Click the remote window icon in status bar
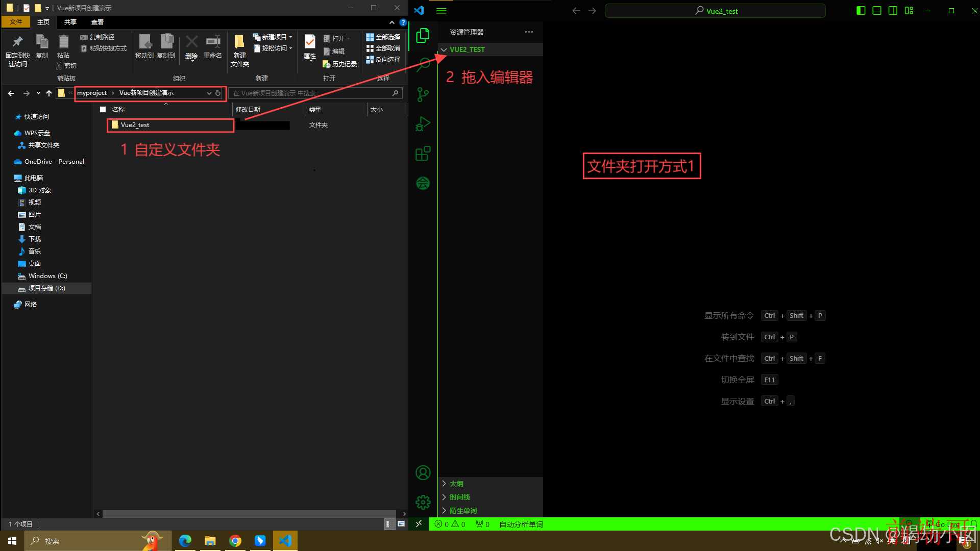This screenshot has height=551, width=980. (419, 524)
